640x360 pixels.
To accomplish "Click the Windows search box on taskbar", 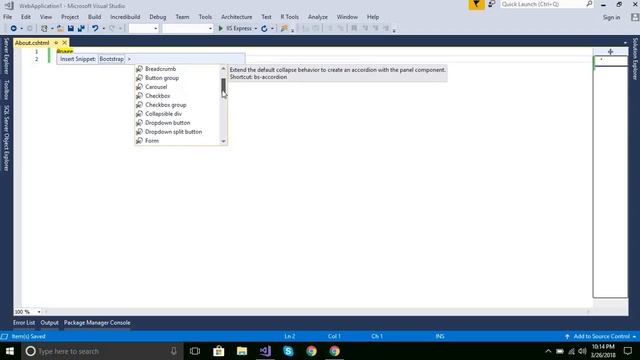I will coord(102,351).
